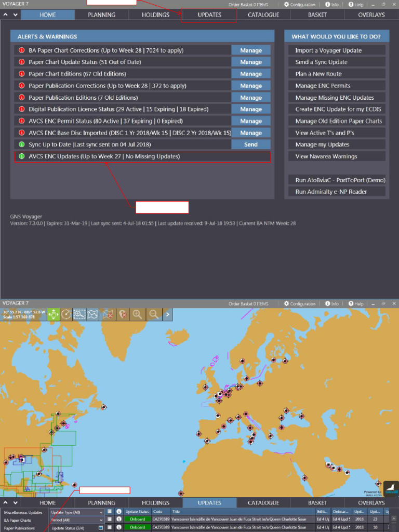Select Miscellaneous Updates in the updates sidebar
399x532 pixels.
23,512
